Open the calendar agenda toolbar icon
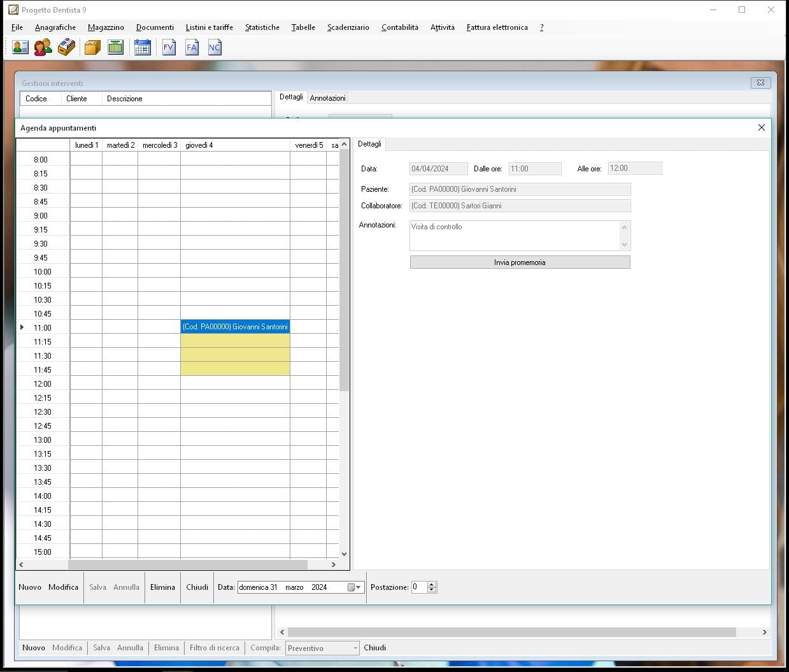 [x=143, y=47]
